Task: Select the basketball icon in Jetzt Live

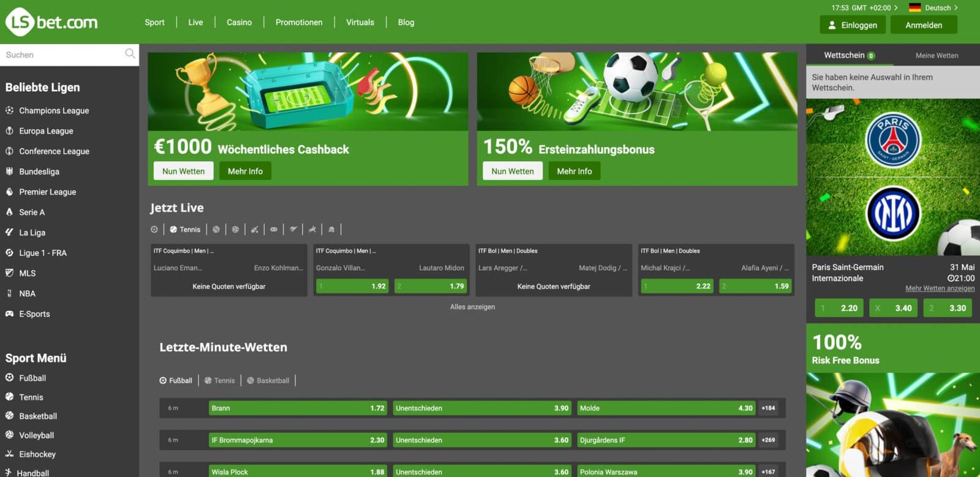Action: (216, 230)
